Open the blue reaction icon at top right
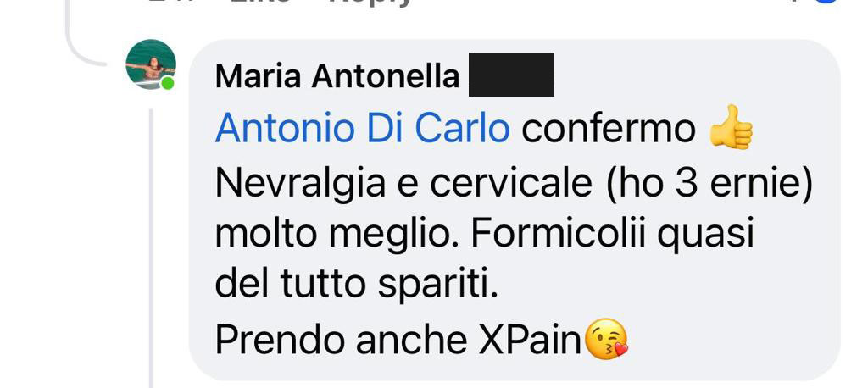 coord(825,2)
